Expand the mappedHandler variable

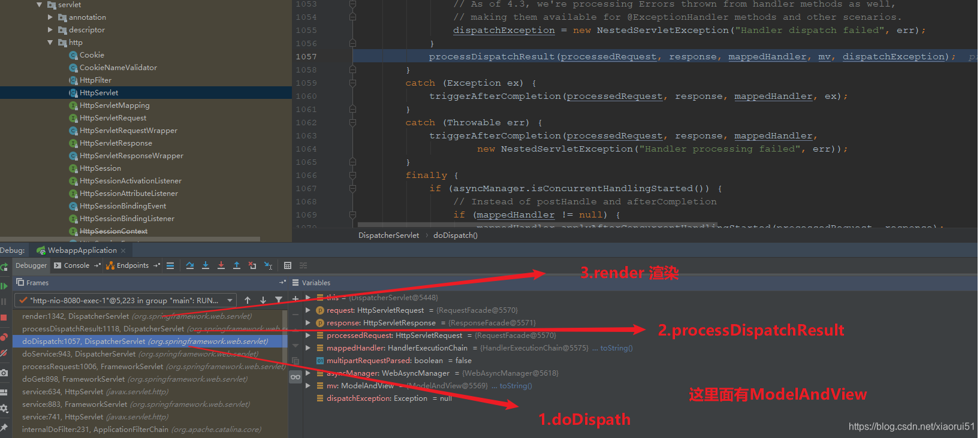[308, 348]
